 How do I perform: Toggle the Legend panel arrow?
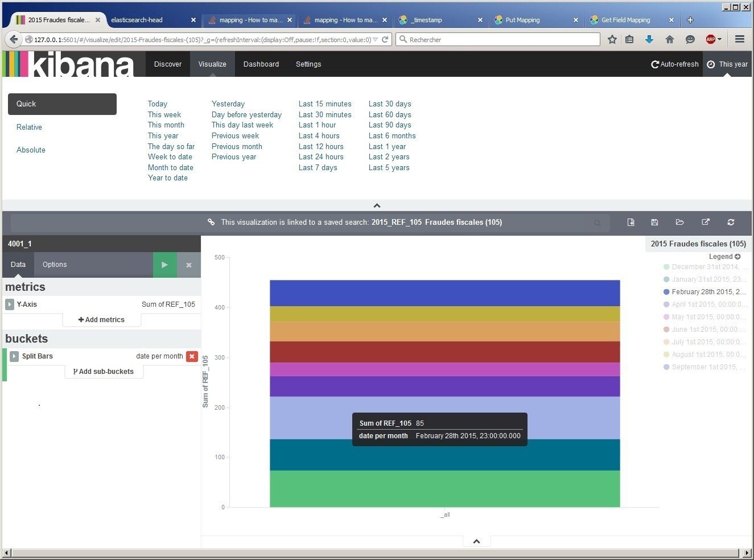(x=737, y=257)
